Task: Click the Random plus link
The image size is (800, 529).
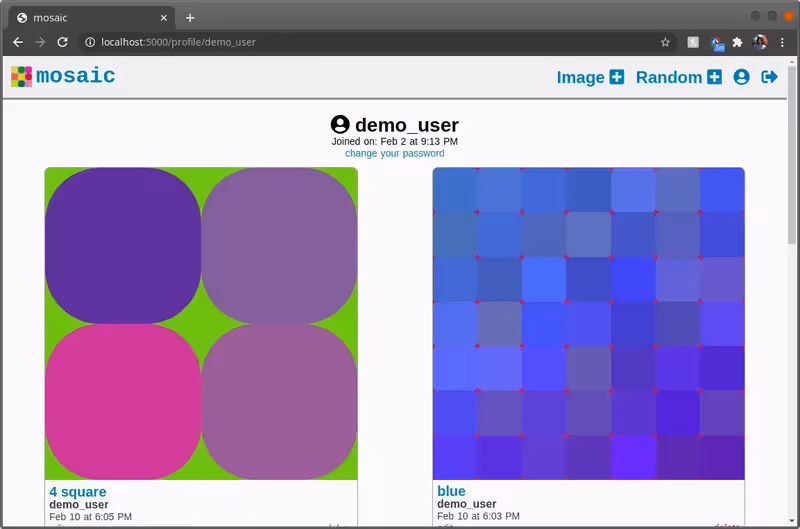Action: point(678,77)
